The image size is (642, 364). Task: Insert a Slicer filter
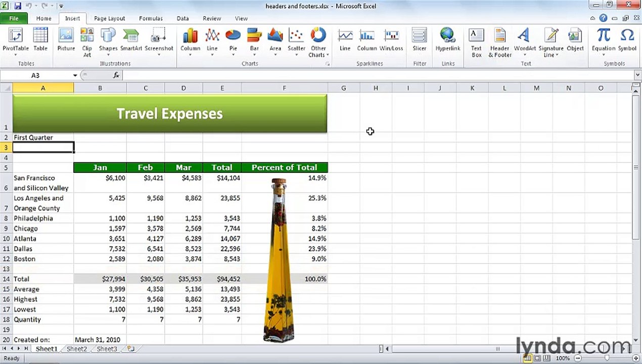click(x=419, y=40)
